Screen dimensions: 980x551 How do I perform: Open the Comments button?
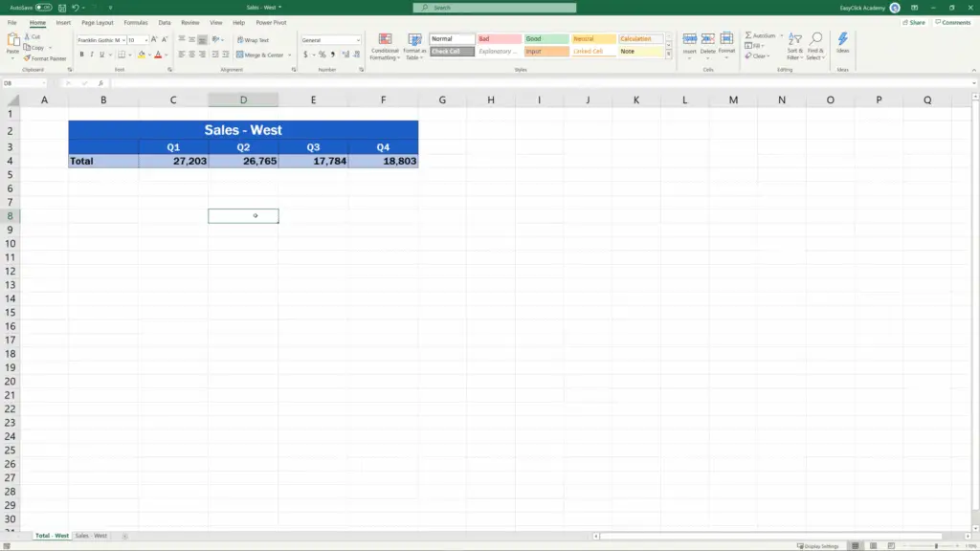pyautogui.click(x=953, y=22)
